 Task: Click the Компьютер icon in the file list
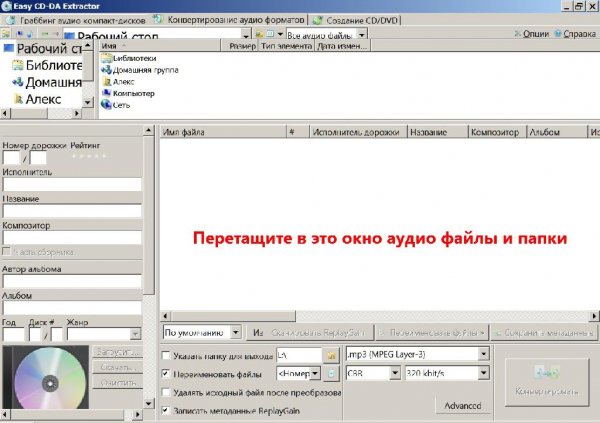(x=107, y=93)
